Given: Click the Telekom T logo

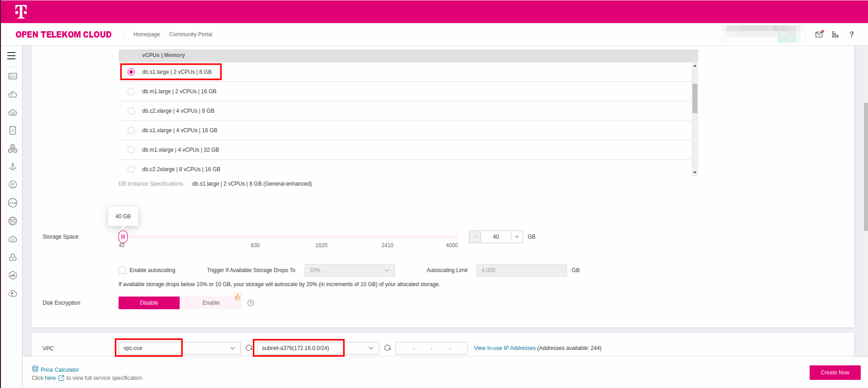Looking at the screenshot, I should 21,12.
